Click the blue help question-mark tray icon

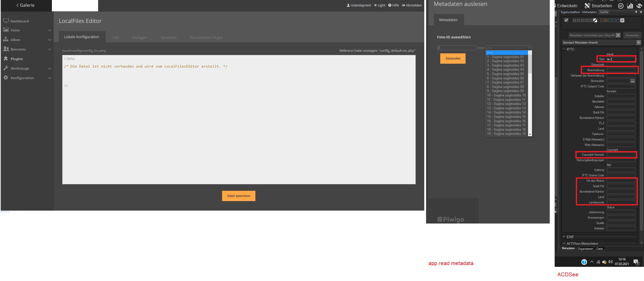(584, 262)
